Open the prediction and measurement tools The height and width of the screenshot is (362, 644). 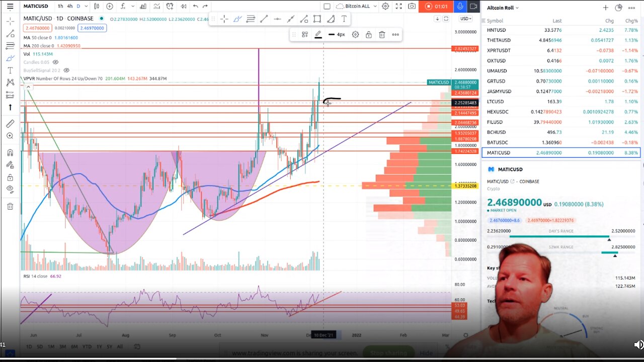(10, 95)
